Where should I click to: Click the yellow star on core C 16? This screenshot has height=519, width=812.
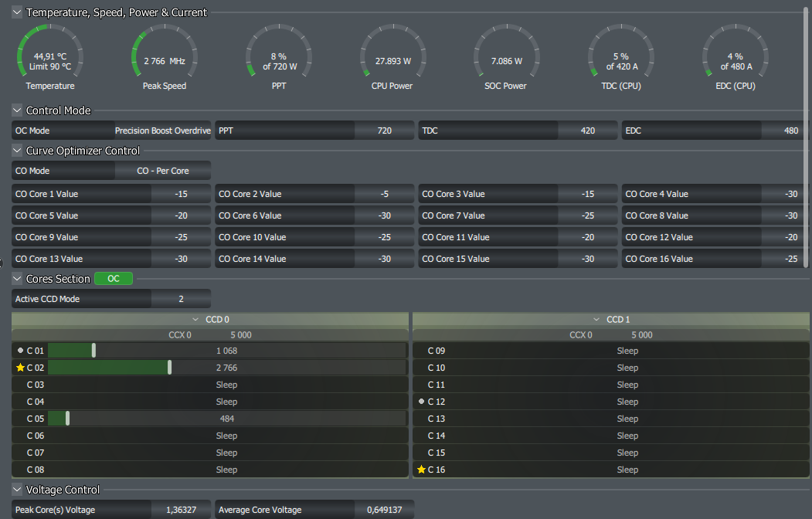[422, 470]
